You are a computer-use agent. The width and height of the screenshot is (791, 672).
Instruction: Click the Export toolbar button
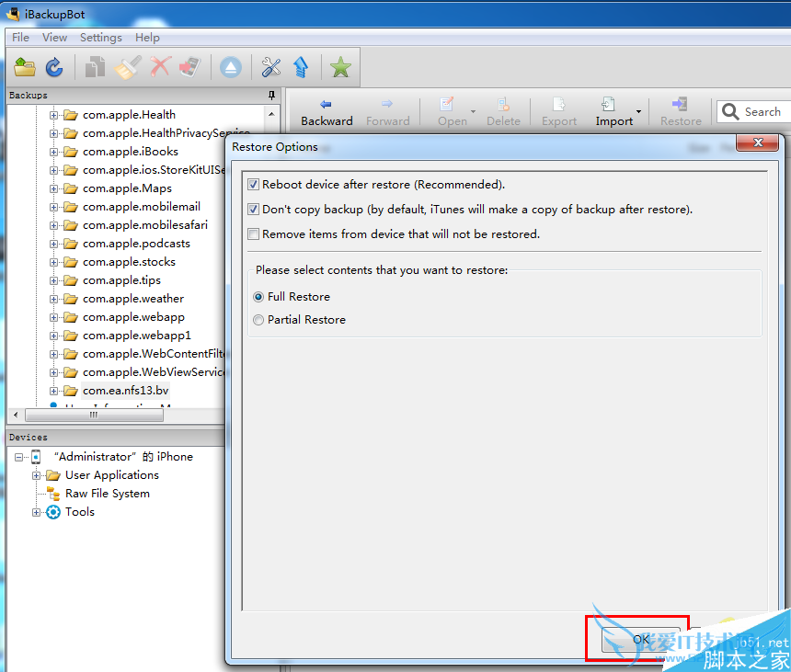pyautogui.click(x=559, y=112)
